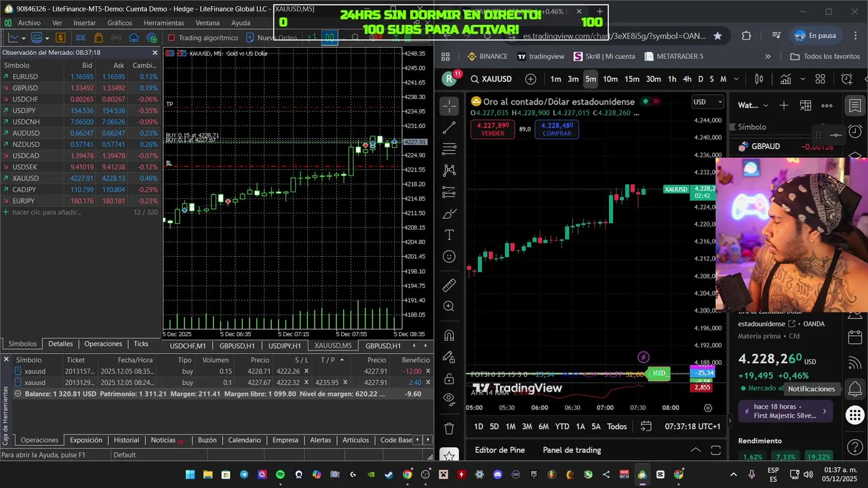The height and width of the screenshot is (488, 868).
Task: Open the Spotify icon in taskbar
Action: coord(280,474)
